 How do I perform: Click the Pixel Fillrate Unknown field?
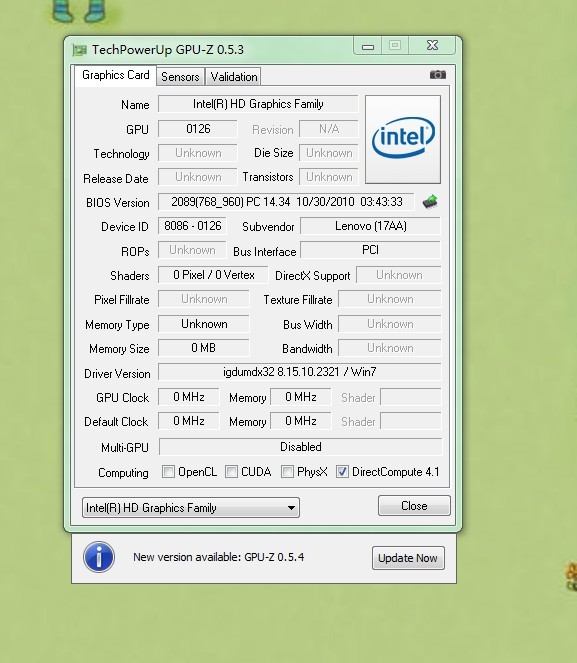[x=204, y=299]
